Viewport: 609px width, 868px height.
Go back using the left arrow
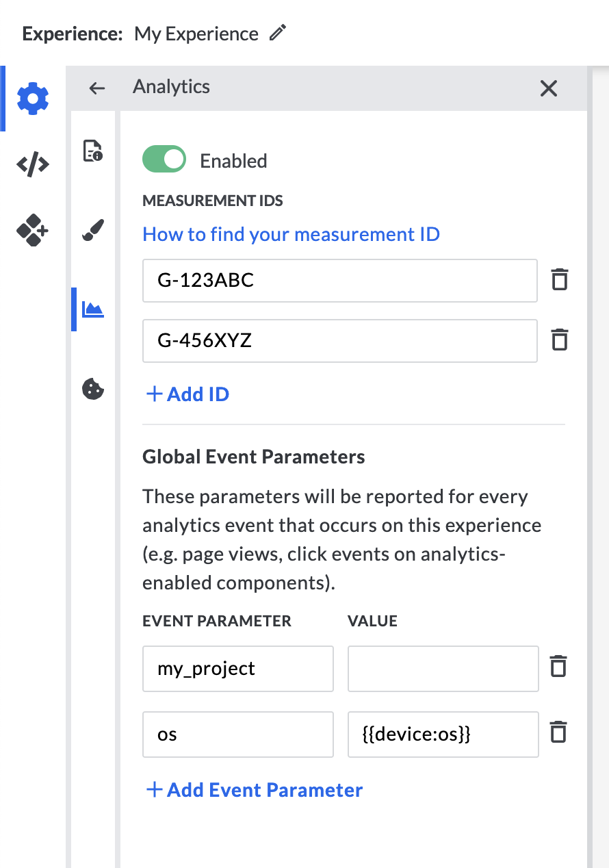[97, 88]
